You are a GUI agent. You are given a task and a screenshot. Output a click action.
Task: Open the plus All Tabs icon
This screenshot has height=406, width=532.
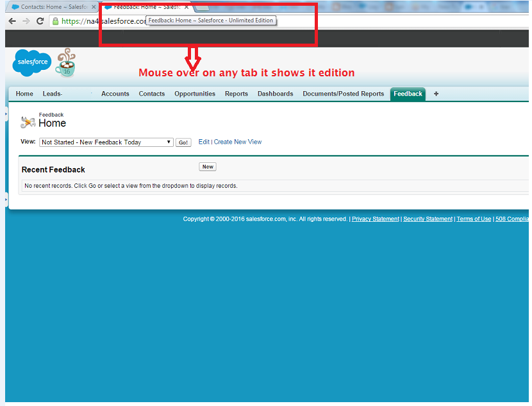coord(436,94)
